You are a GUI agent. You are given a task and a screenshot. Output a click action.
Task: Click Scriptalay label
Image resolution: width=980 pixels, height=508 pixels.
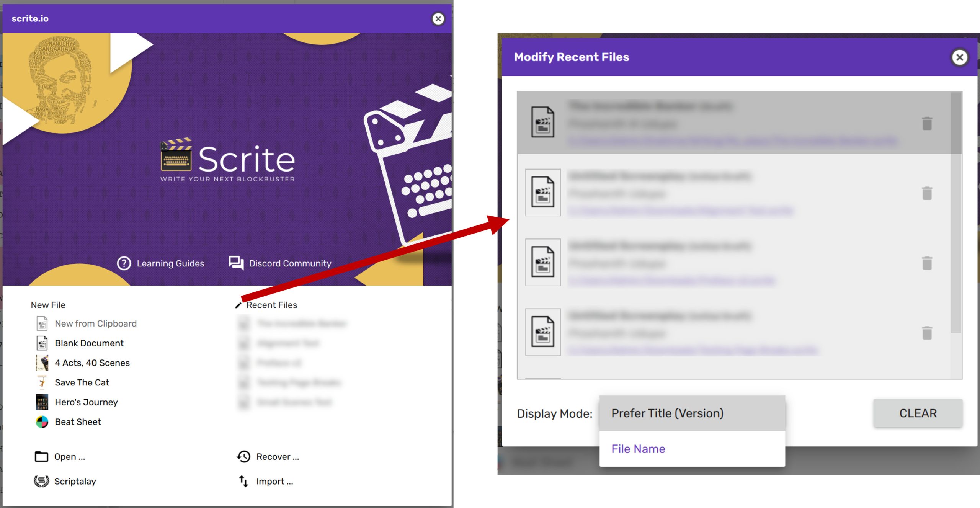tap(75, 481)
